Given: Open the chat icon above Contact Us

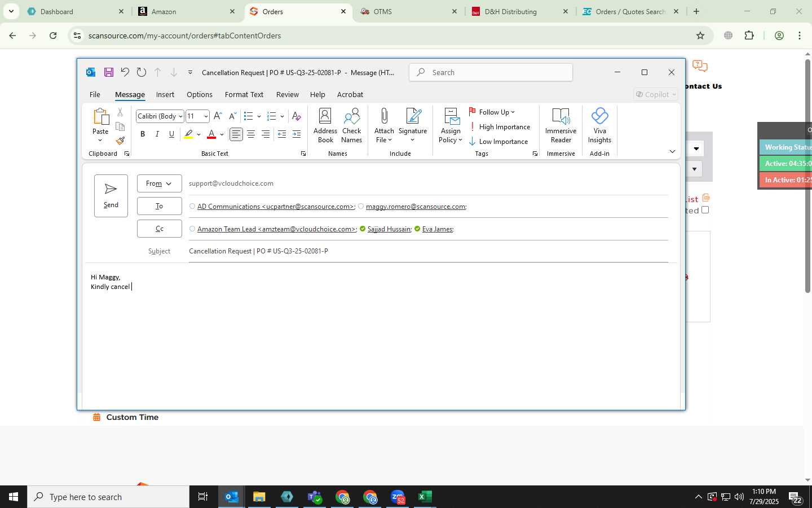Looking at the screenshot, I should [x=700, y=66].
